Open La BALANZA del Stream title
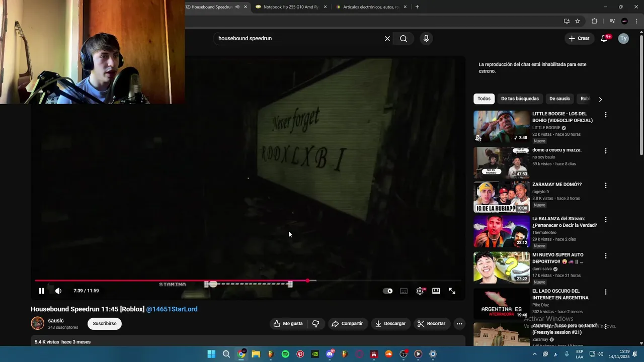The image size is (644, 362). click(x=565, y=222)
